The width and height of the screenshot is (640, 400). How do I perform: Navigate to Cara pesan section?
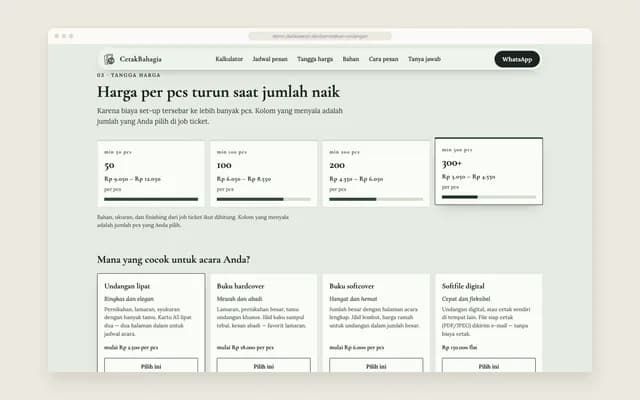pyautogui.click(x=383, y=59)
